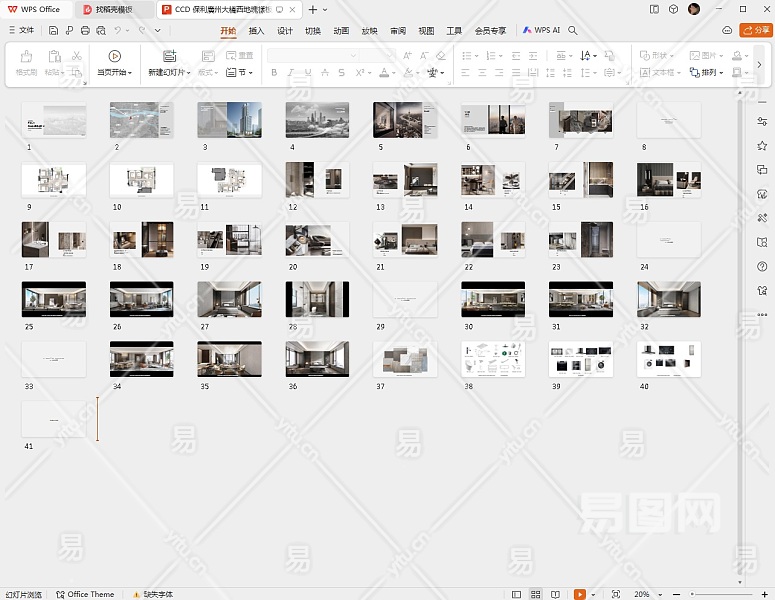The image size is (775, 600).
Task: Click the slideshow play from current slide icon
Action: click(114, 57)
